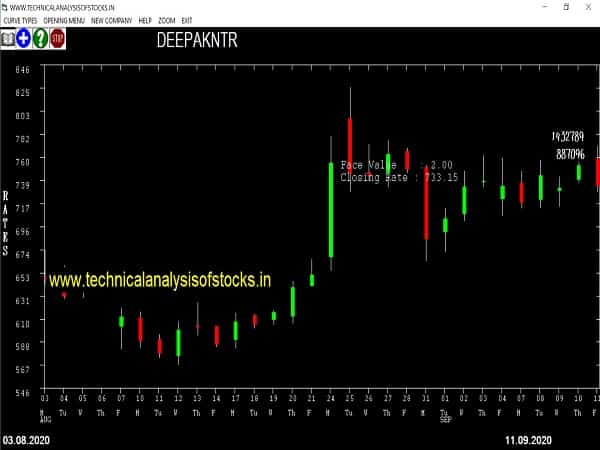Click the 1432789 volume figure
This screenshot has height=450, width=600.
(568, 136)
